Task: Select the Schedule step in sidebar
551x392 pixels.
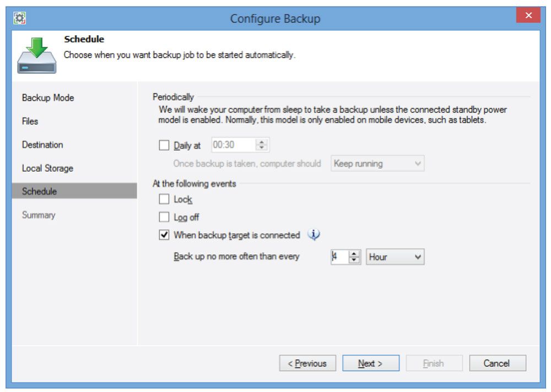Action: click(39, 192)
